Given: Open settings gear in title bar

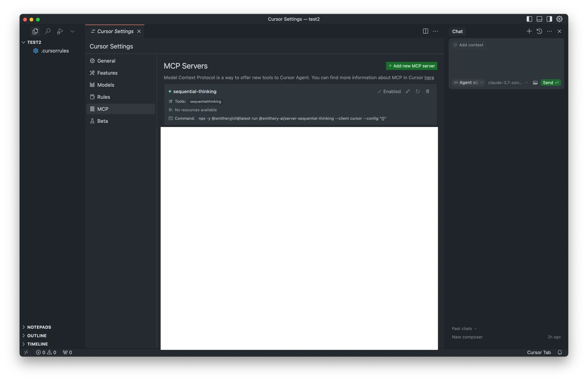Looking at the screenshot, I should click(x=559, y=19).
